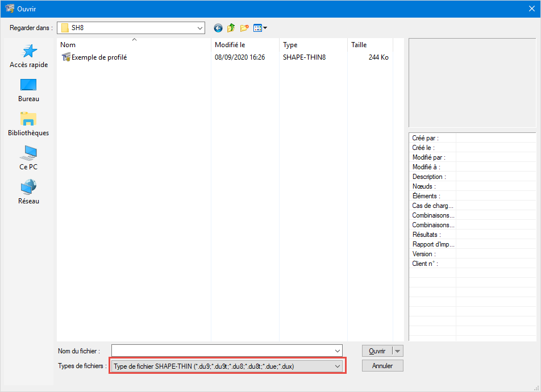Click the Up One Level folder icon

pyautogui.click(x=231, y=27)
